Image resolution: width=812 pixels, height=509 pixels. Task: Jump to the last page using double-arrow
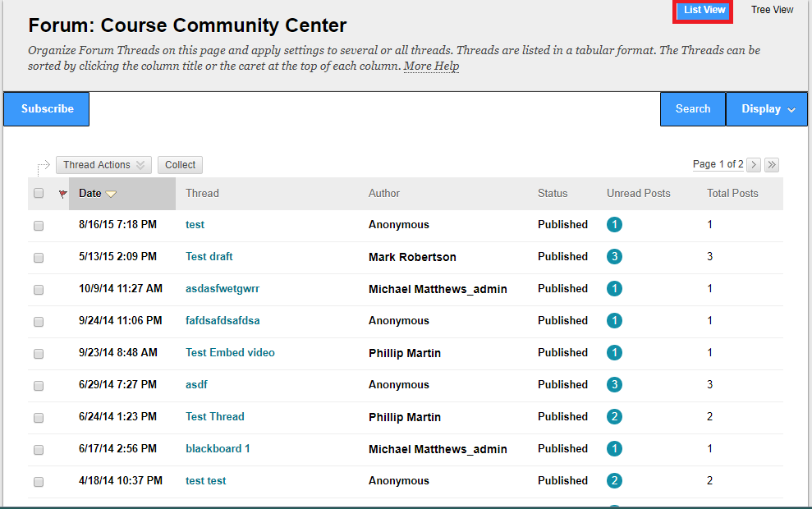click(x=771, y=164)
